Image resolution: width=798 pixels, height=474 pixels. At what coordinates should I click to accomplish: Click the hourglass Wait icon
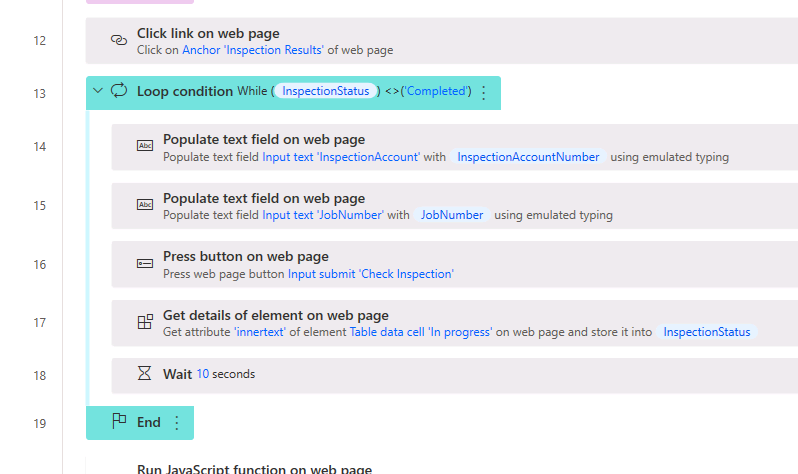click(145, 374)
